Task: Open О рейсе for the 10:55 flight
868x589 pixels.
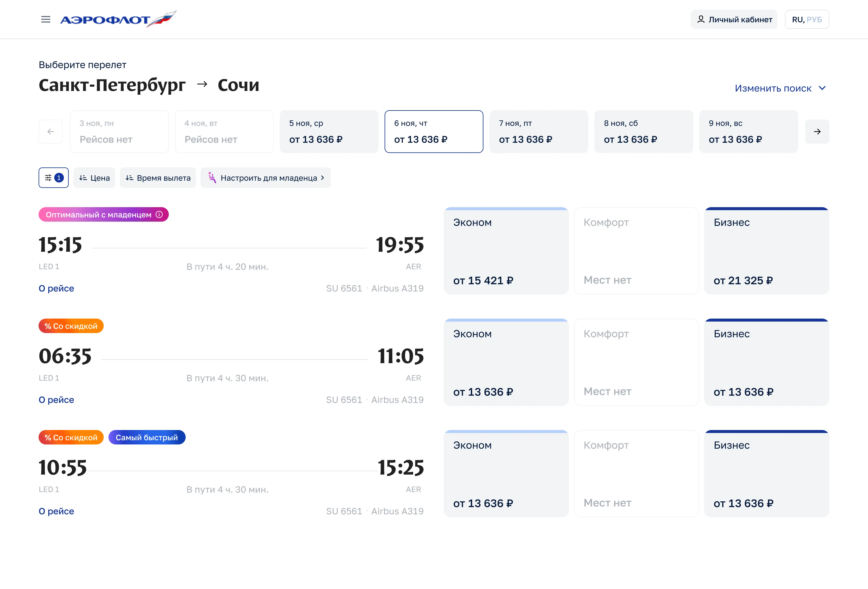Action: pyautogui.click(x=56, y=511)
